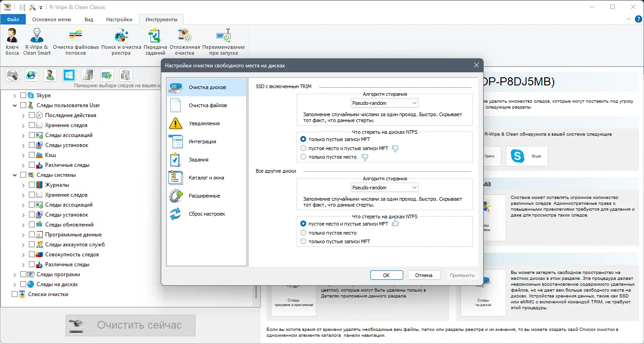Click thumbs-up icon in Все другие диски
Screen dimensions: 644x344
395,223
